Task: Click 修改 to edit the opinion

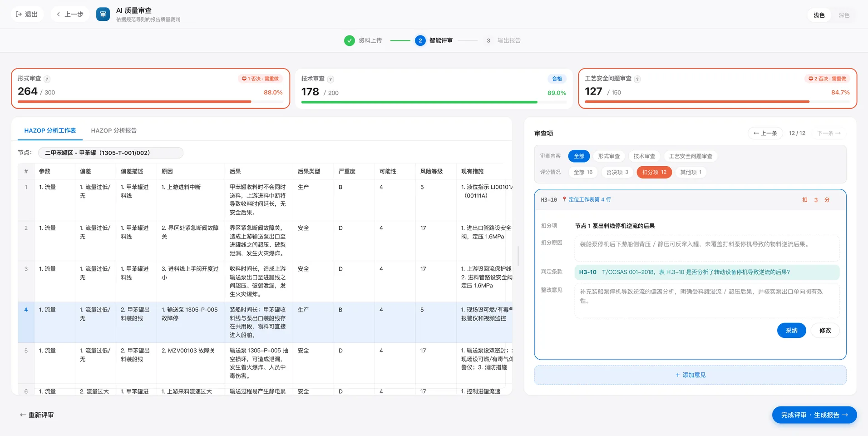Action: [825, 331]
